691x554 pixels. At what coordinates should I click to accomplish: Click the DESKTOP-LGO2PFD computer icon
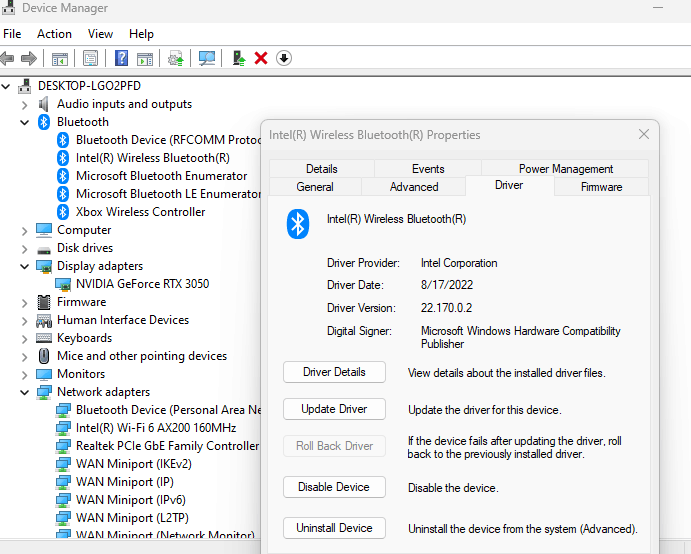25,86
